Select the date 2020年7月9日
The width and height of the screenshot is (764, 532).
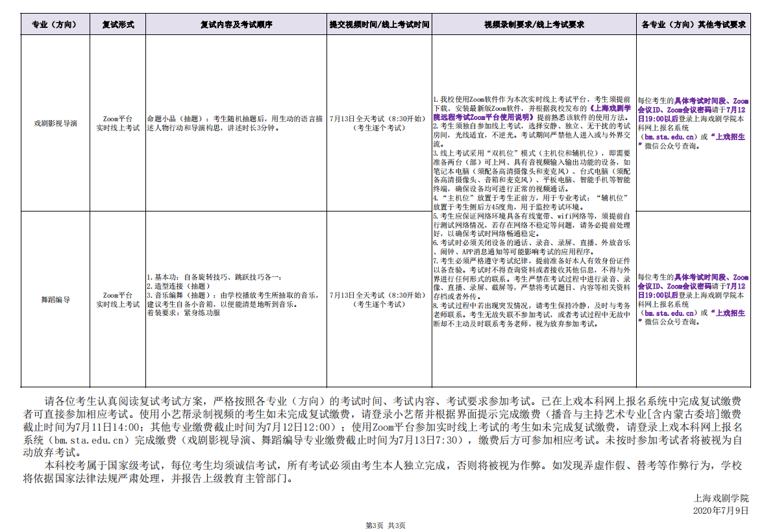tap(721, 510)
